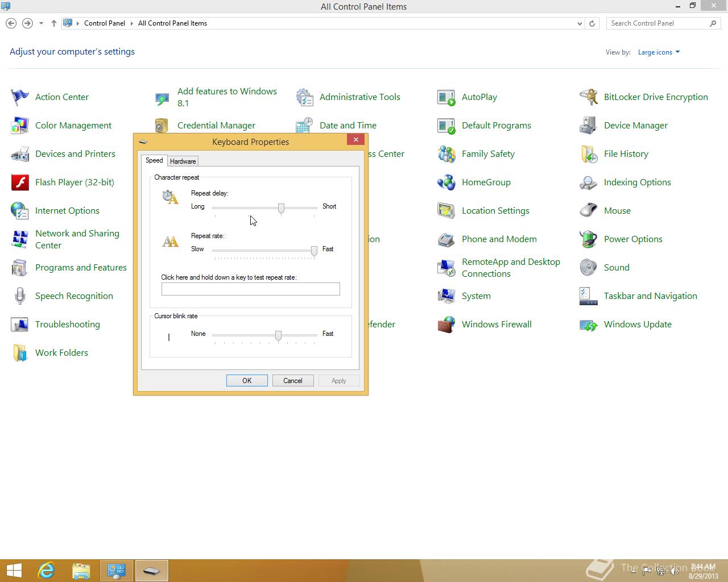Close the Keyboard Properties dialog
The height and width of the screenshot is (582, 728).
356,140
